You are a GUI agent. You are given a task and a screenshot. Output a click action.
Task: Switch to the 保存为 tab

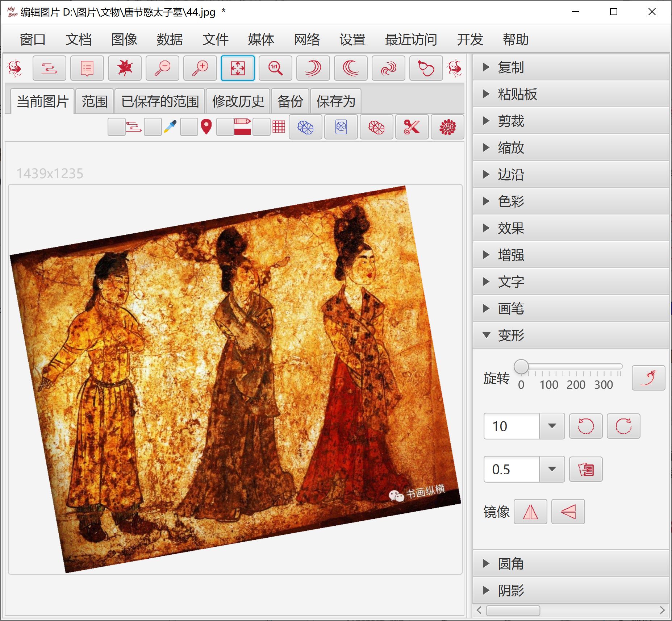(336, 101)
